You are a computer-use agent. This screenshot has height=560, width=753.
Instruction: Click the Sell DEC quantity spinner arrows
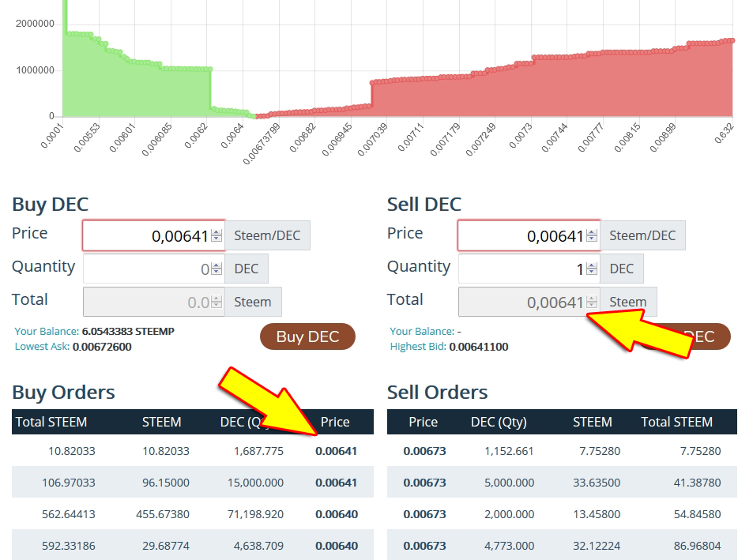[x=592, y=269]
